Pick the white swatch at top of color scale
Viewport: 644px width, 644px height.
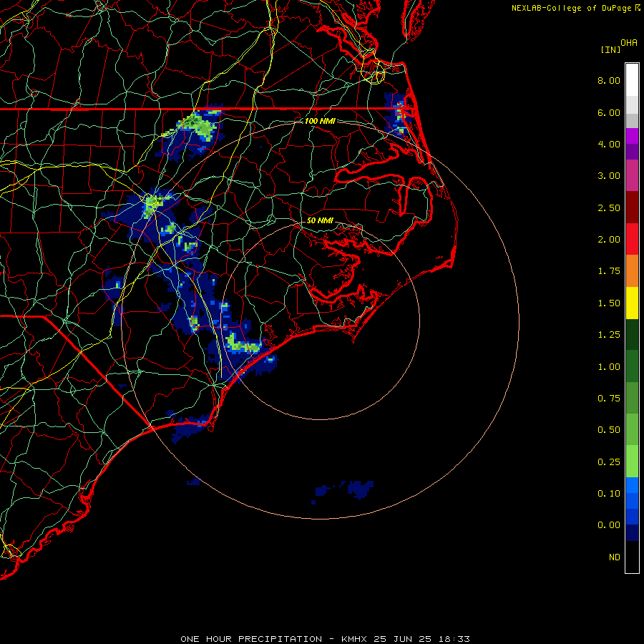point(632,80)
